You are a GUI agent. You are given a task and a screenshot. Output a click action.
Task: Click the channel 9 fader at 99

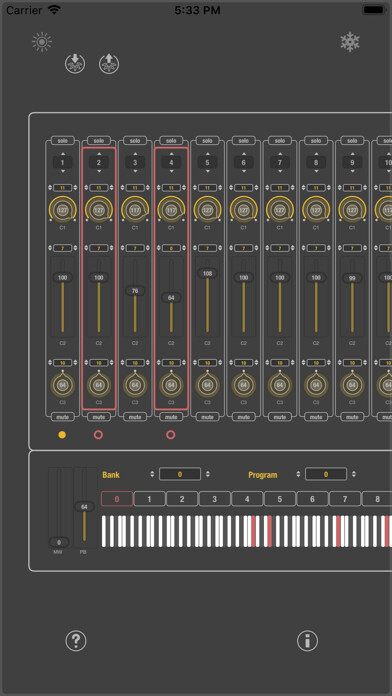352,278
